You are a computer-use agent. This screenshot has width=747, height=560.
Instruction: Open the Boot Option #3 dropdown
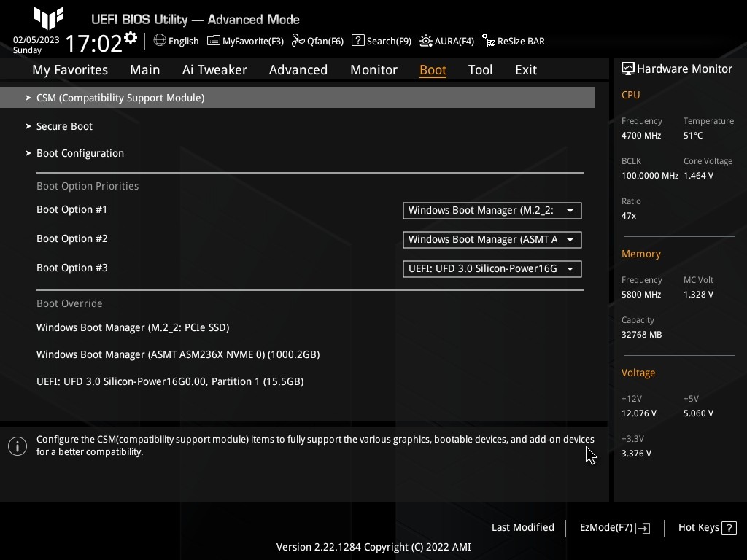[492, 269]
